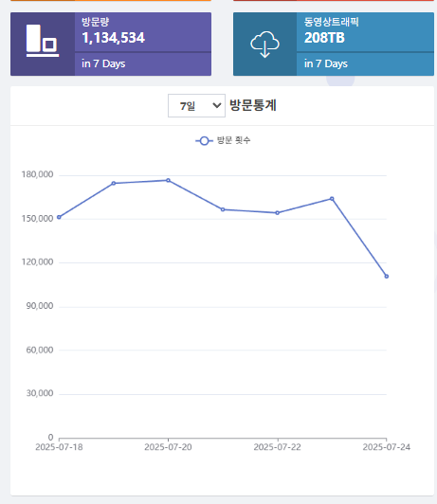Screen dimensions: 437x504
Task: Click the 208TB video traffic value
Action: pyautogui.click(x=324, y=38)
